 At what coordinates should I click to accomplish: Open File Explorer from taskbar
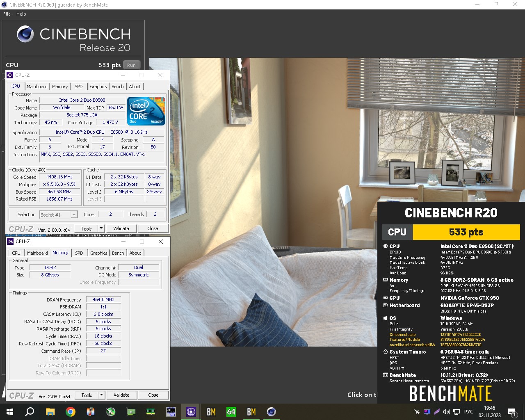(x=50, y=412)
